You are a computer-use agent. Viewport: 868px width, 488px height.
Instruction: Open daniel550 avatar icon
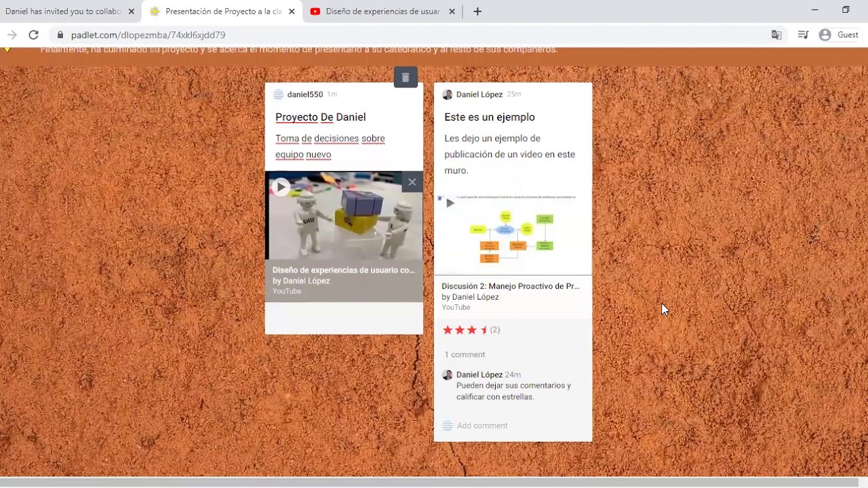tap(278, 94)
